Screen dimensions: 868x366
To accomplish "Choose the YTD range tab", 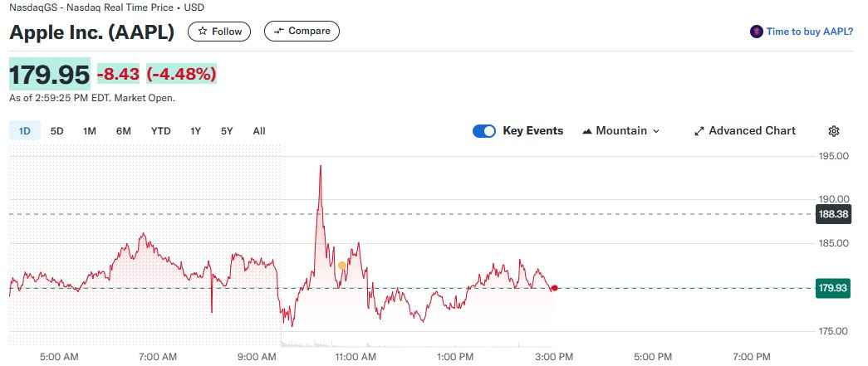I will pyautogui.click(x=160, y=131).
